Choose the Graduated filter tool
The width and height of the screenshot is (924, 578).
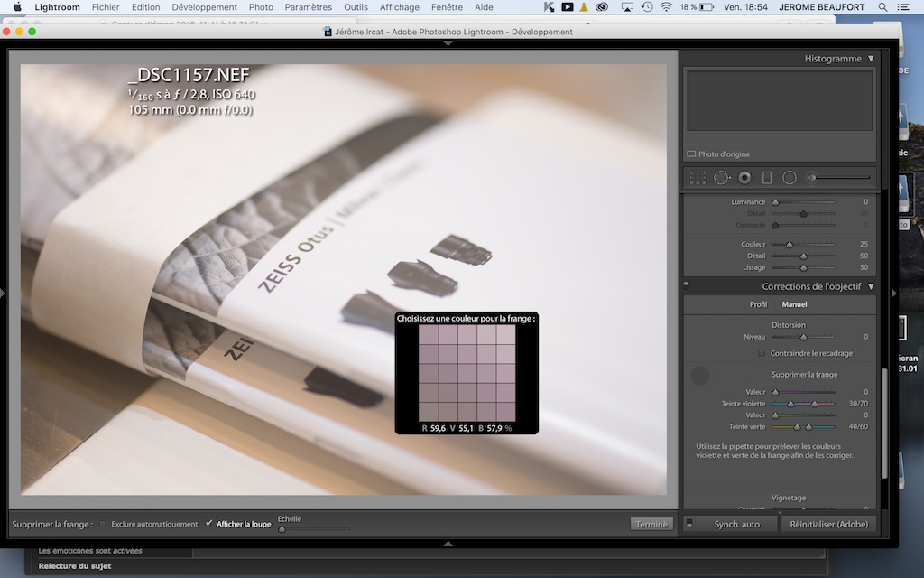[x=767, y=178]
